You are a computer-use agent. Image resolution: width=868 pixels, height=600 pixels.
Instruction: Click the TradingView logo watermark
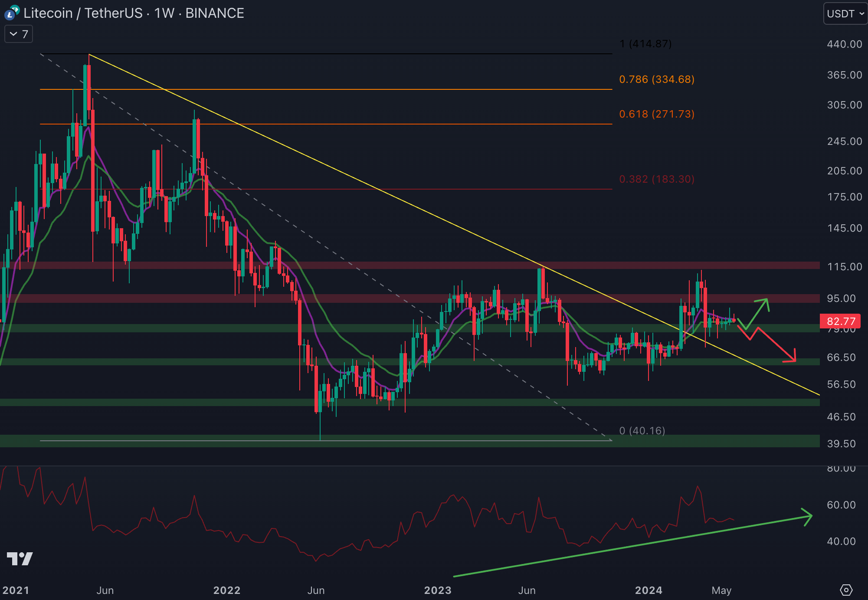click(20, 559)
